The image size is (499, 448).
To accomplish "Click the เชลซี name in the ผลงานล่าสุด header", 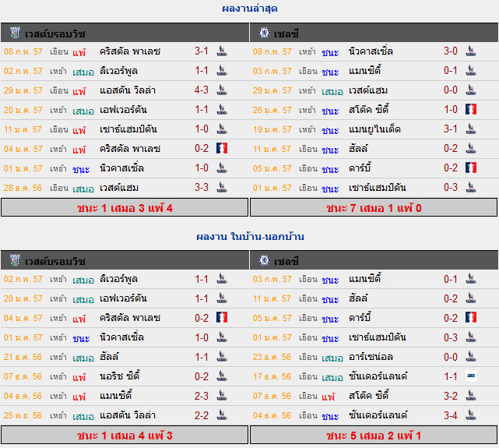I will click(x=286, y=34).
